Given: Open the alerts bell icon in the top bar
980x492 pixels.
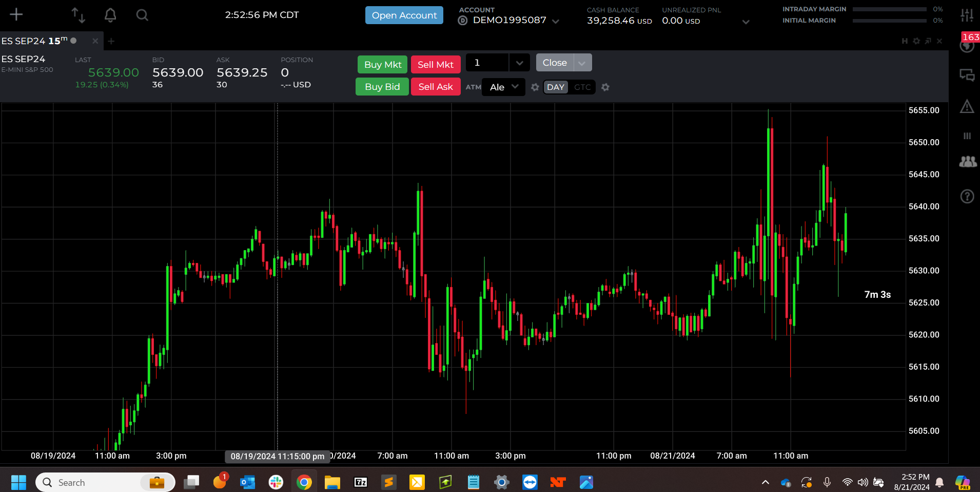Looking at the screenshot, I should pyautogui.click(x=110, y=15).
